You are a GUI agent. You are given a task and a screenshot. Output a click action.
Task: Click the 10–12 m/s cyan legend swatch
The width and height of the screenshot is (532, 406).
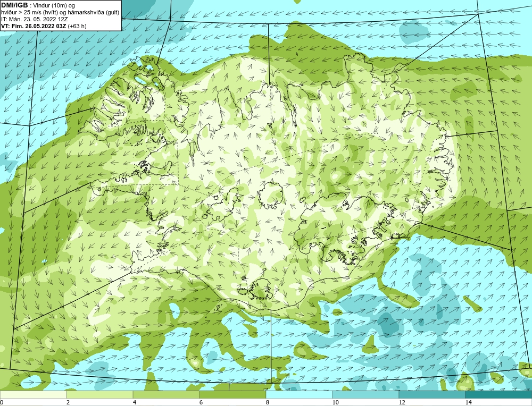point(366,395)
